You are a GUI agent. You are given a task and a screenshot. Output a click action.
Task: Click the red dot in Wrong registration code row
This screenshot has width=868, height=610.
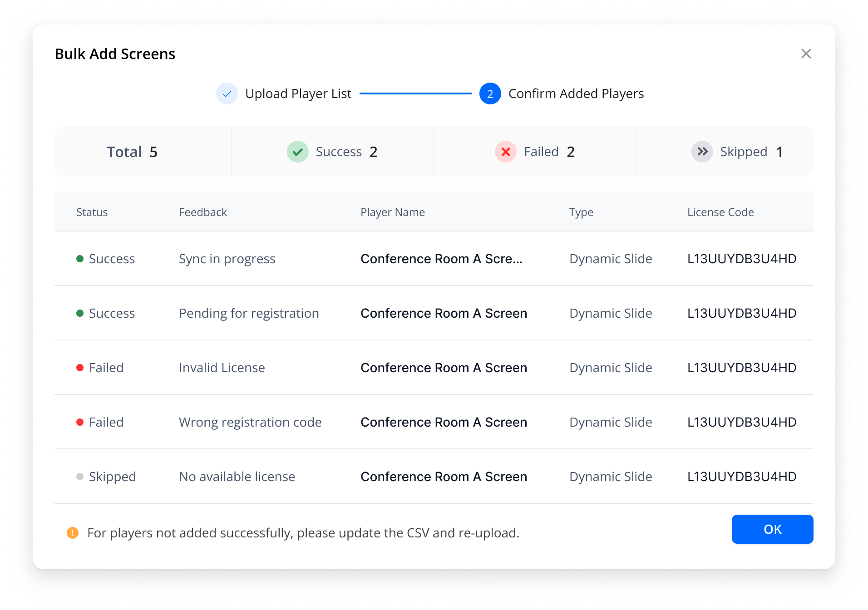pos(80,422)
